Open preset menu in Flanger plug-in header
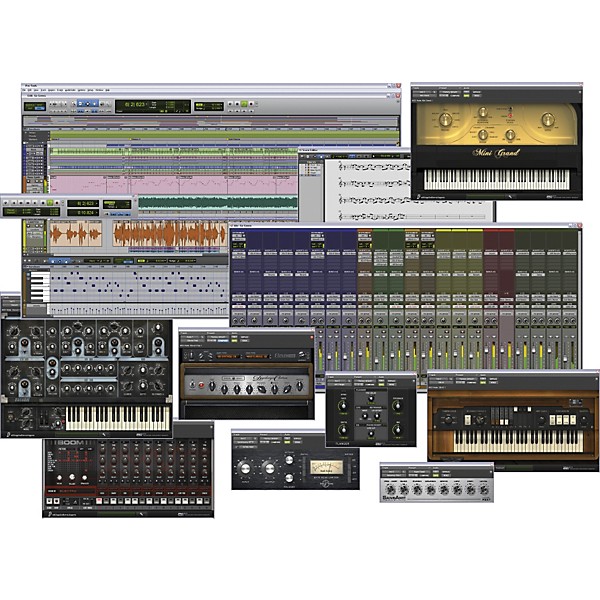600x600 pixels. pos(365,381)
